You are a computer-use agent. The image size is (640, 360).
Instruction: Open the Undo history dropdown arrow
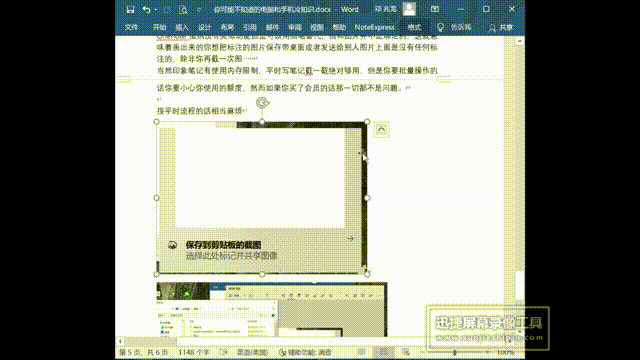[156, 9]
